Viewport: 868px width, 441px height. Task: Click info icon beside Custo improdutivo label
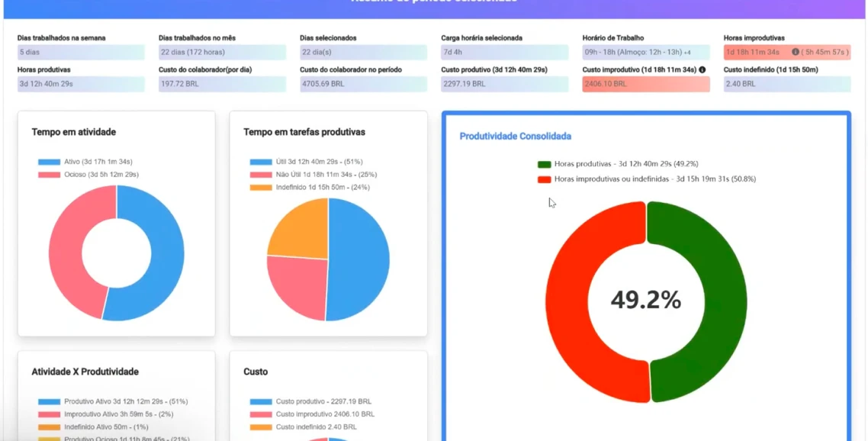click(702, 69)
